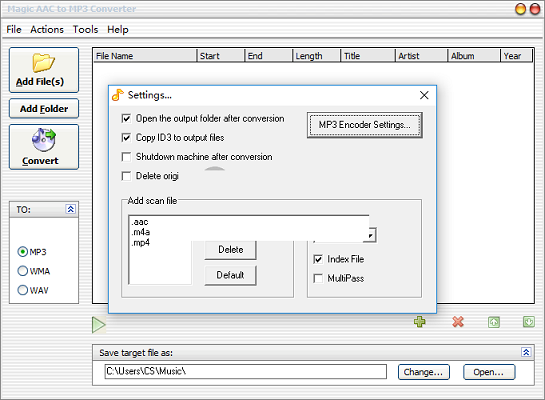This screenshot has width=545, height=400.
Task: Click the Convert disc icon button
Action: (x=44, y=147)
